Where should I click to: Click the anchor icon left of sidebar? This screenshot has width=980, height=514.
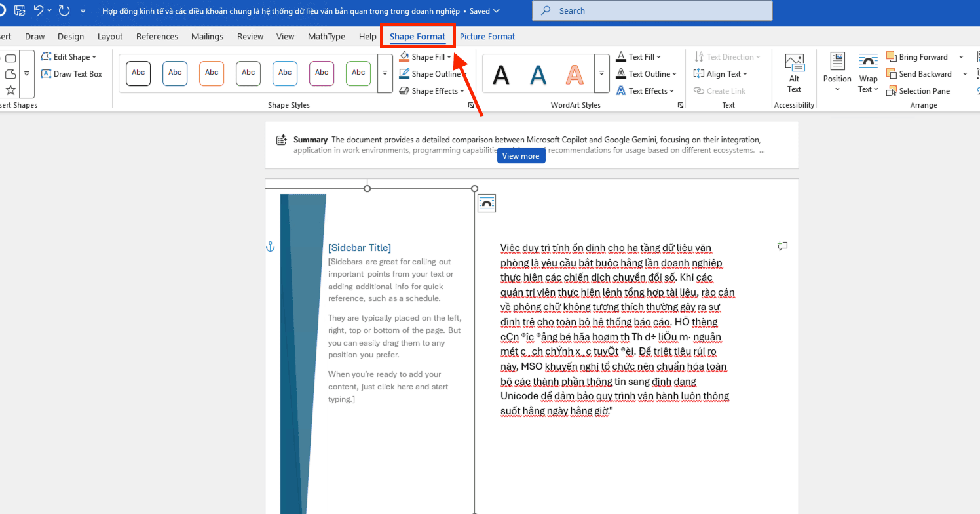pos(269,247)
